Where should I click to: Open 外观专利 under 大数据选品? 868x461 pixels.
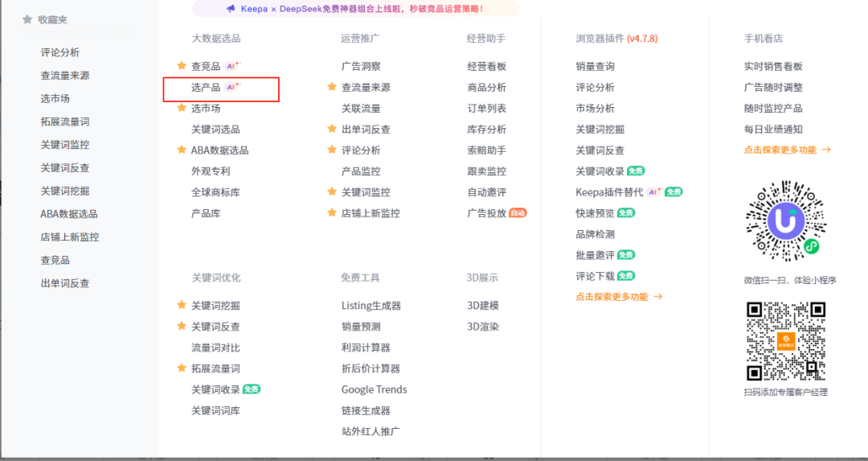pyautogui.click(x=211, y=171)
